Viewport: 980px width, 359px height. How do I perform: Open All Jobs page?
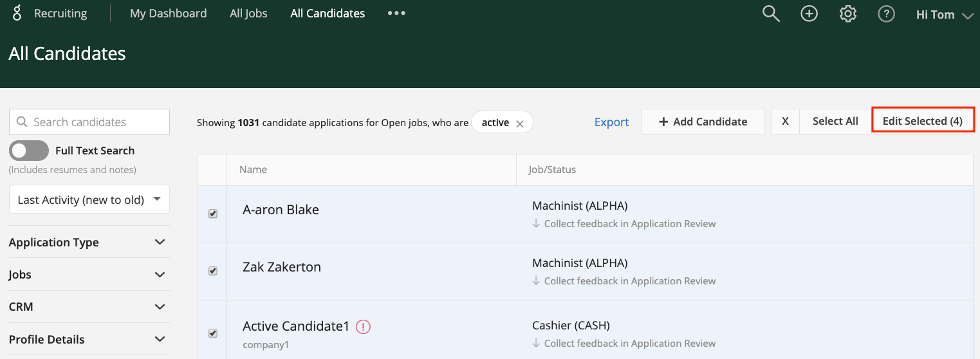248,13
